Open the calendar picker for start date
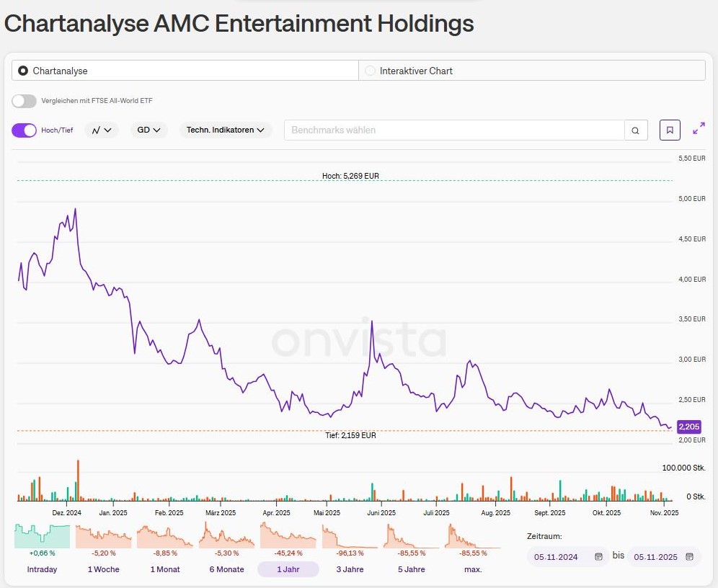This screenshot has height=588, width=718. 599,556
